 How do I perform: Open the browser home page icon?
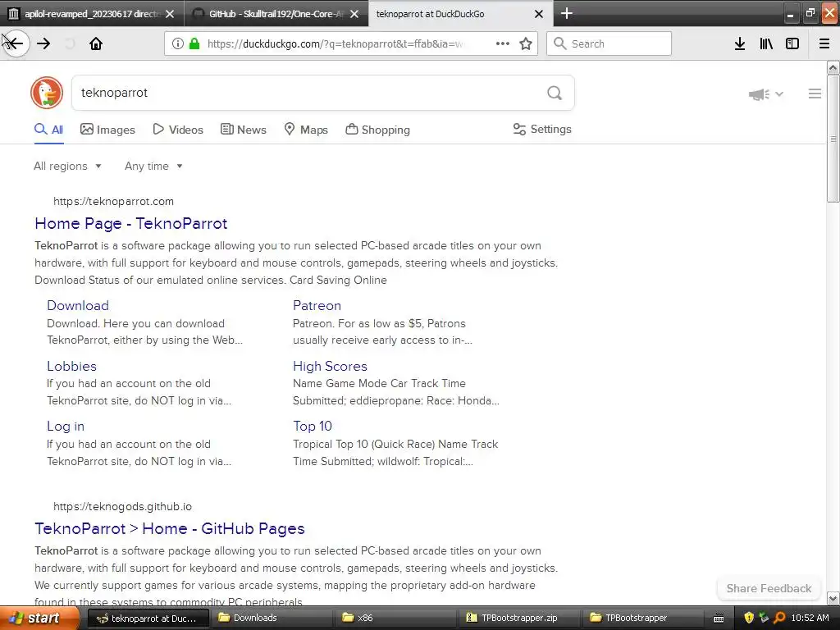[96, 43]
